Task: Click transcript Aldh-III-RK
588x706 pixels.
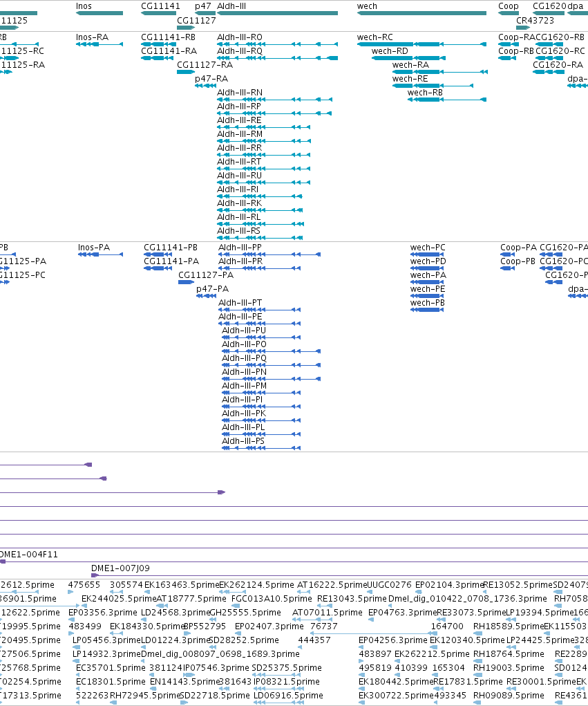Action: click(x=239, y=203)
